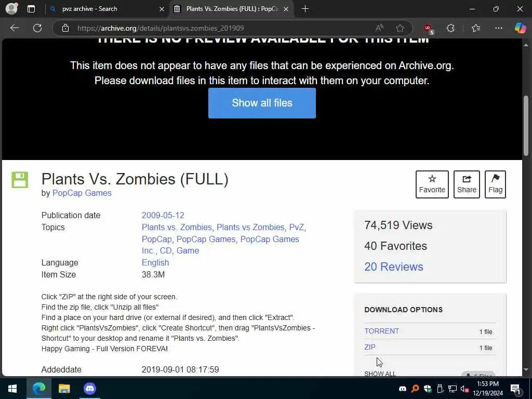Open the notification center icon

[516, 389]
